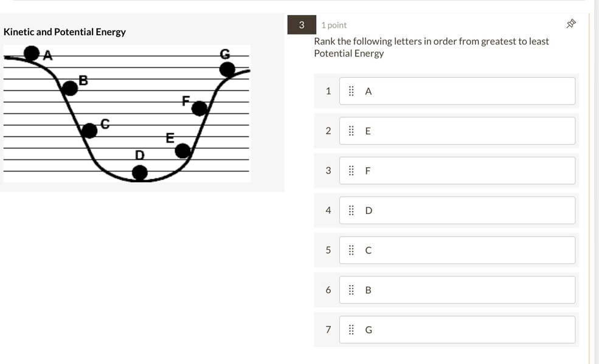Select answer item F ranked third
The width and height of the screenshot is (599, 364).
tap(457, 170)
